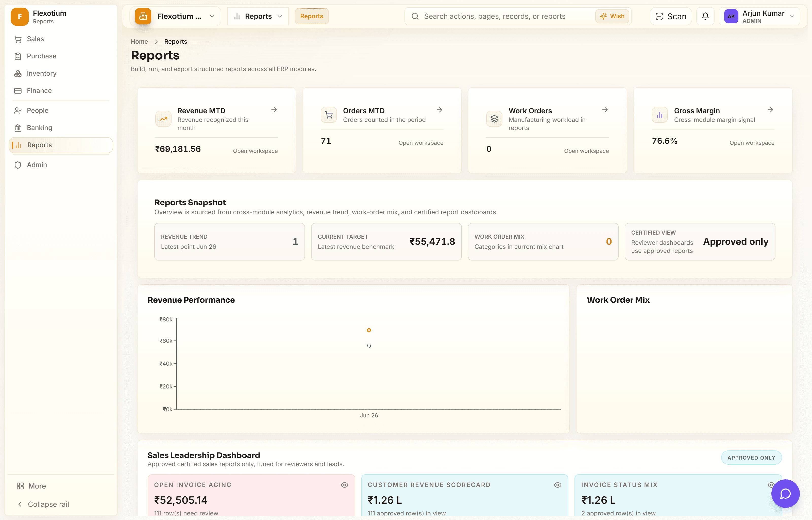This screenshot has height=520, width=812.
Task: Open the Customer Revenue Scorecard card
Action: coord(465,496)
